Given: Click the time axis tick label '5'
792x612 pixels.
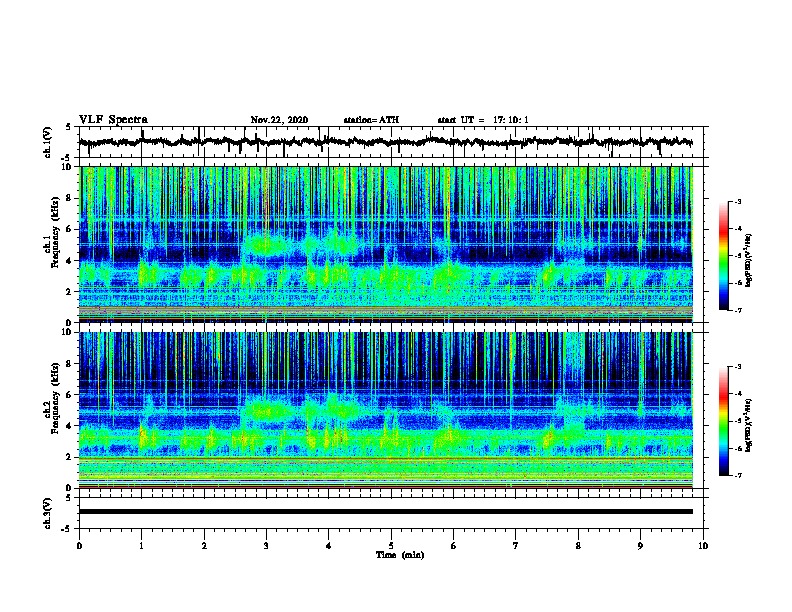Looking at the screenshot, I should (391, 546).
